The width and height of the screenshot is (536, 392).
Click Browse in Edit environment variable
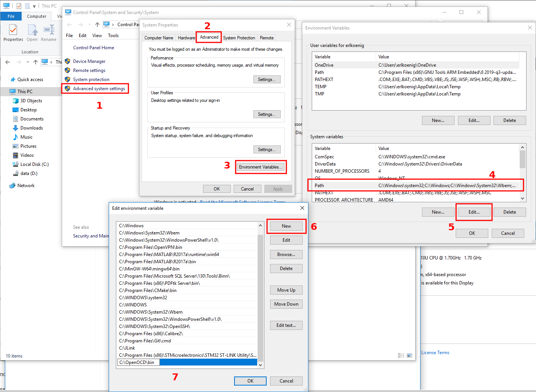click(286, 255)
